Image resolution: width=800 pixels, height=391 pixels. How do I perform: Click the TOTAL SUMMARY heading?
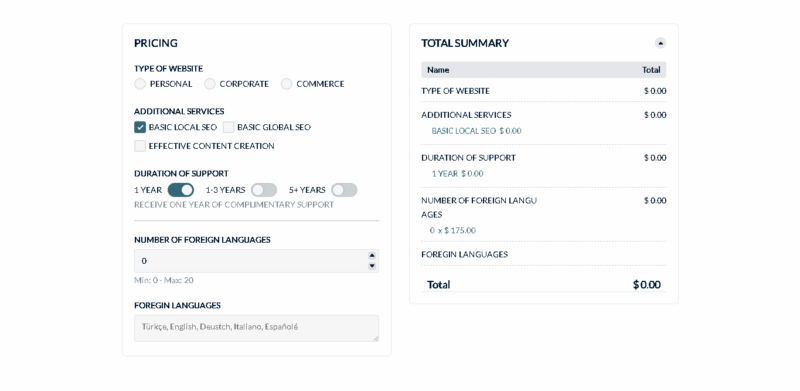[465, 43]
